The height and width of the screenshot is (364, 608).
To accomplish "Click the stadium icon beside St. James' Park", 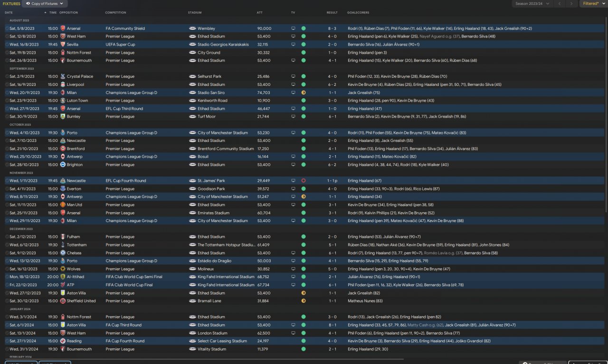I will coord(192,181).
